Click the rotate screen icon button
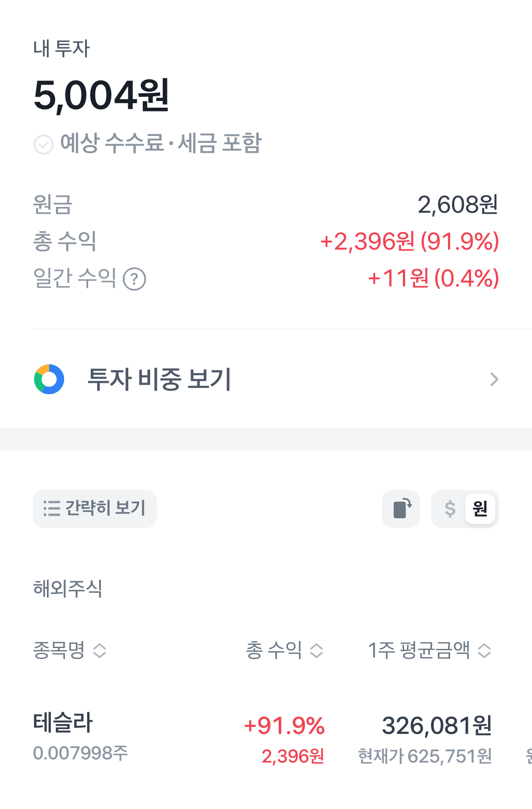Image resolution: width=532 pixels, height=809 pixels. point(401,508)
